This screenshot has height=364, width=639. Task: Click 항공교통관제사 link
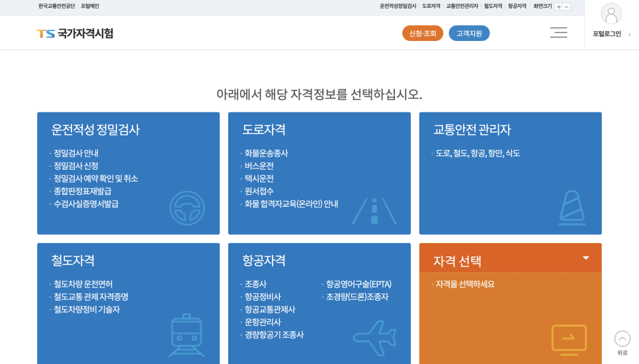coord(270,309)
